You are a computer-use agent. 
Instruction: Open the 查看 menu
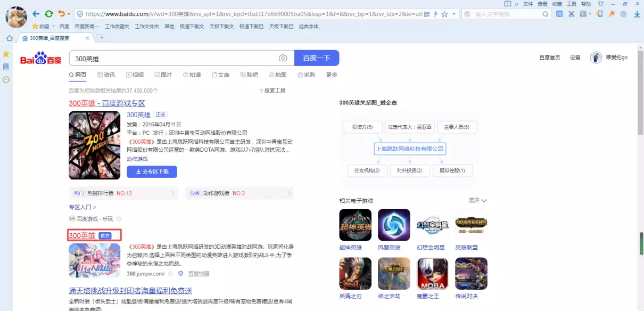542,4
